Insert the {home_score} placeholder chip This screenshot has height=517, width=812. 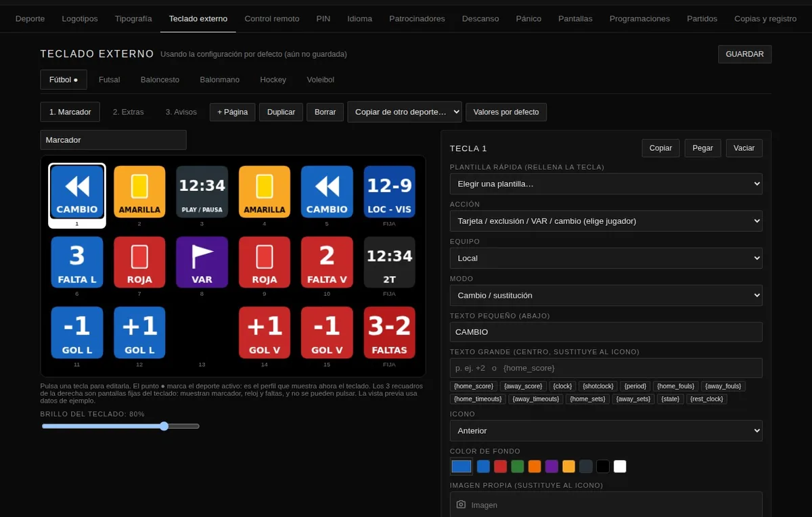point(474,386)
